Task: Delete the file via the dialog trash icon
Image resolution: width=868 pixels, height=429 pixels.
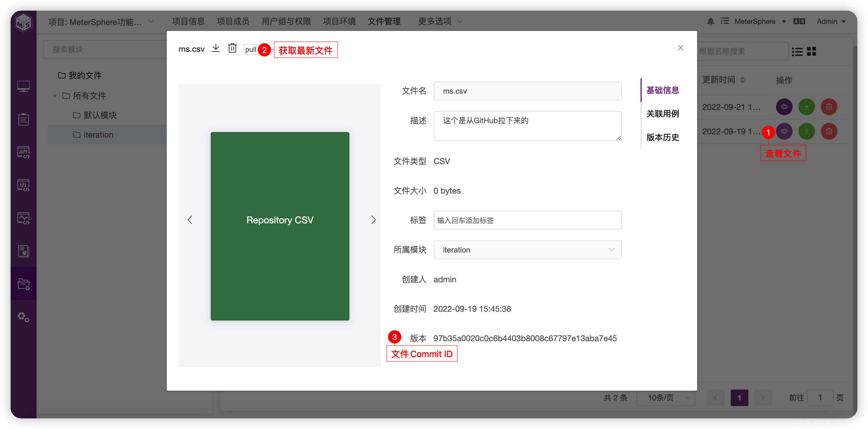Action: [232, 48]
